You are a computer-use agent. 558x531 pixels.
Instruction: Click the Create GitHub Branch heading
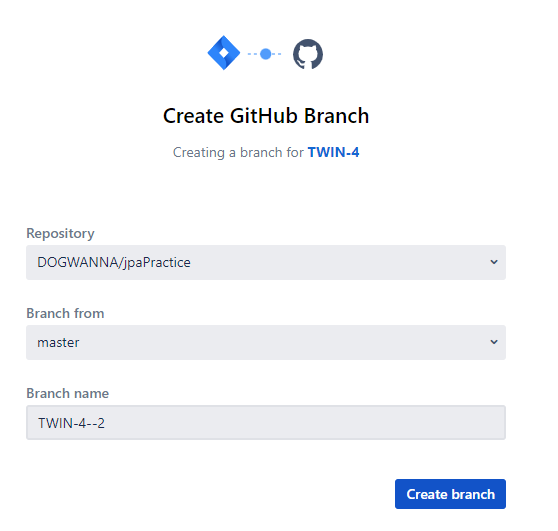pyautogui.click(x=266, y=116)
